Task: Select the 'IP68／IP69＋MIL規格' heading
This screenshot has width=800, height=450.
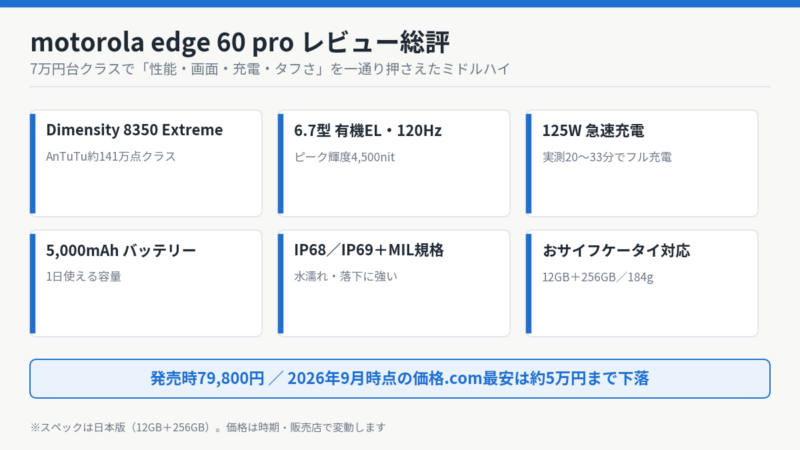Action: (x=369, y=250)
